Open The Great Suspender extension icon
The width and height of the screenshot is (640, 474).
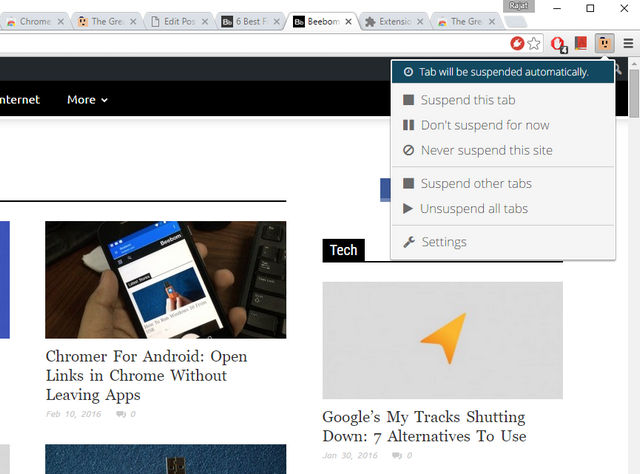click(x=604, y=43)
